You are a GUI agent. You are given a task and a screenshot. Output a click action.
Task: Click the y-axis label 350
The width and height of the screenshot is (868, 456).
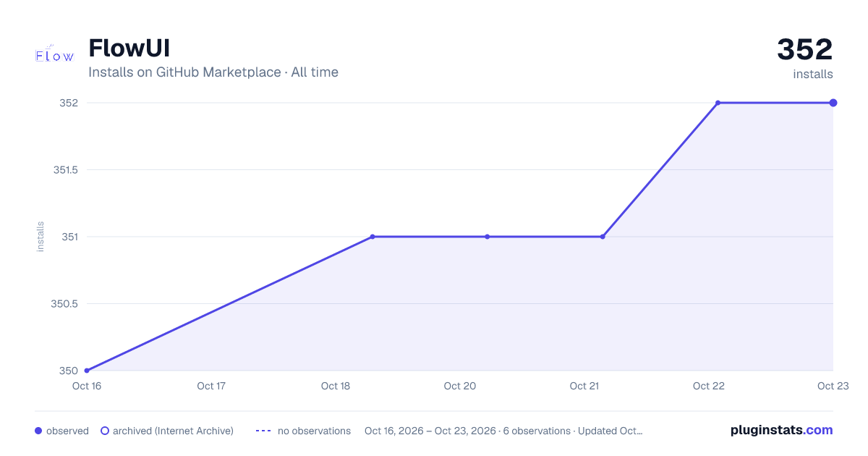point(69,371)
